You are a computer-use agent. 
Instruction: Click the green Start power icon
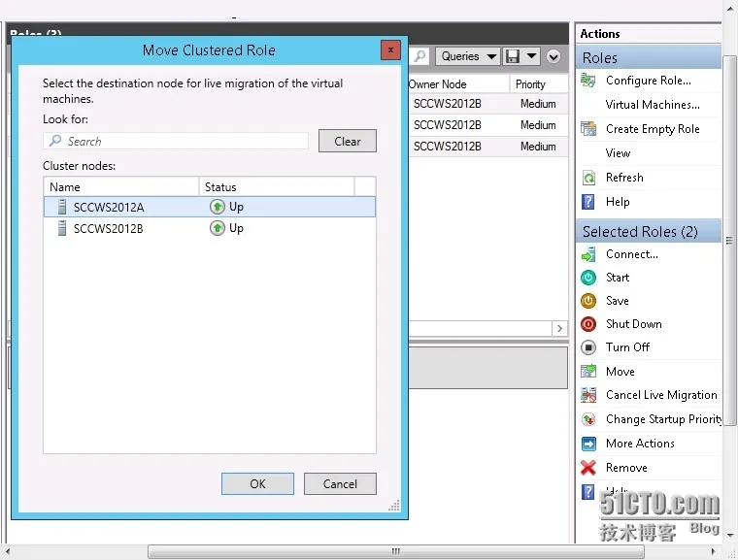click(587, 278)
